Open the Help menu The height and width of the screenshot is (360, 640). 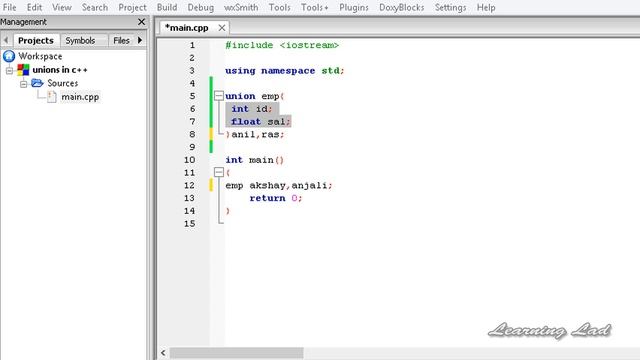coord(486,7)
